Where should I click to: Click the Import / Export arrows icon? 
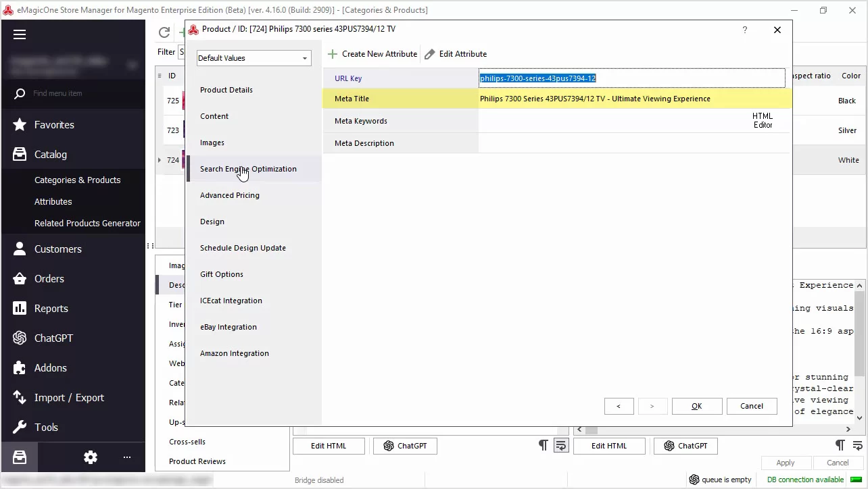pyautogui.click(x=20, y=397)
